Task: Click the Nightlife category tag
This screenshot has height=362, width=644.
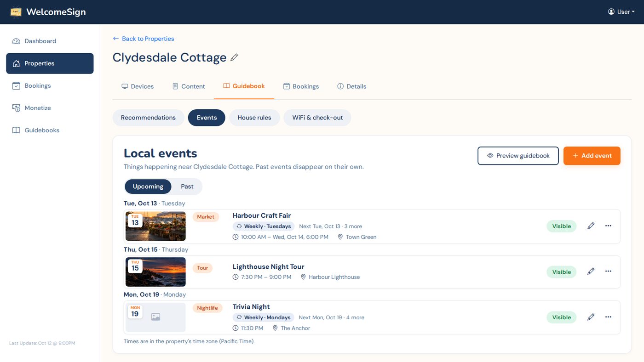Action: [207, 308]
